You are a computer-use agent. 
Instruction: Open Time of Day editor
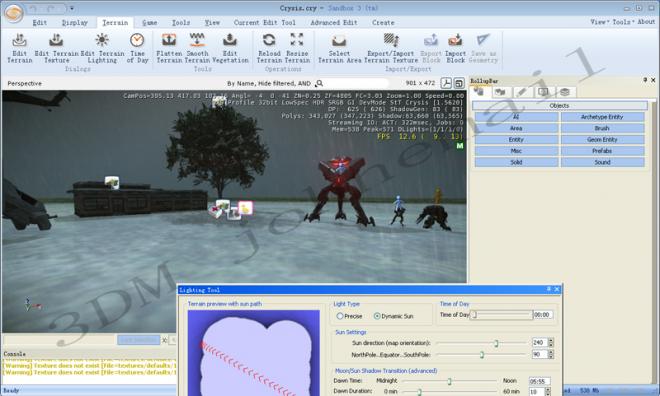[x=137, y=48]
